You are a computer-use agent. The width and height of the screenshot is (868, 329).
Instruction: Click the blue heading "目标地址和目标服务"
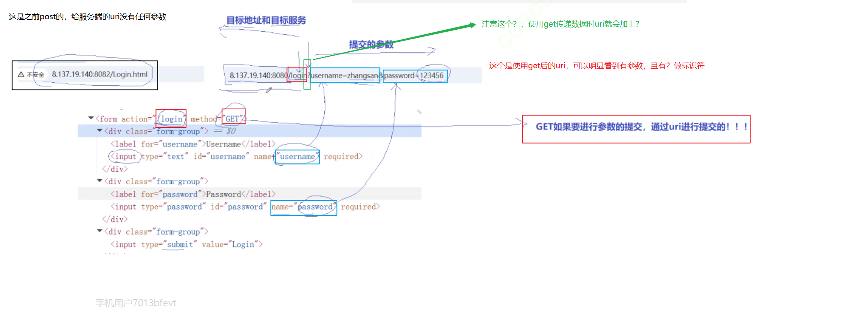266,20
